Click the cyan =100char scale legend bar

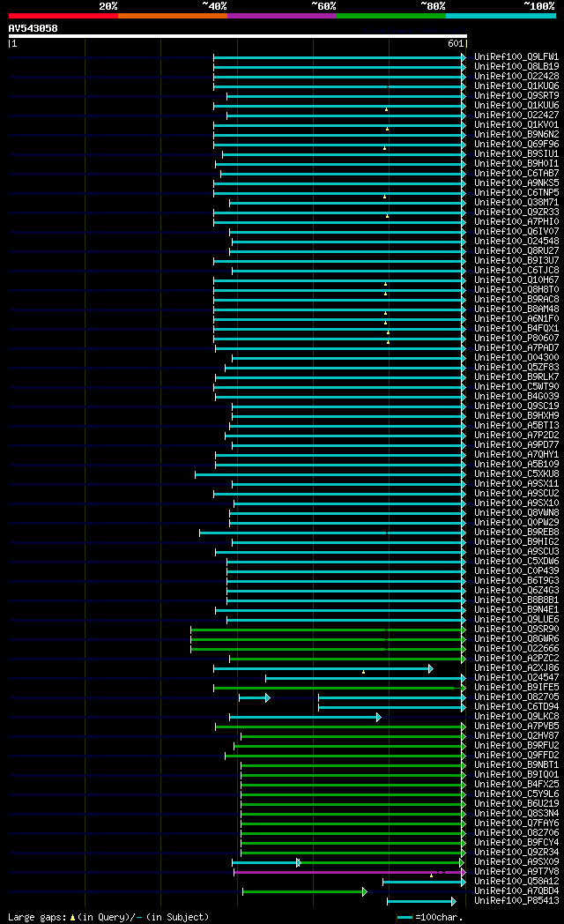point(404,918)
